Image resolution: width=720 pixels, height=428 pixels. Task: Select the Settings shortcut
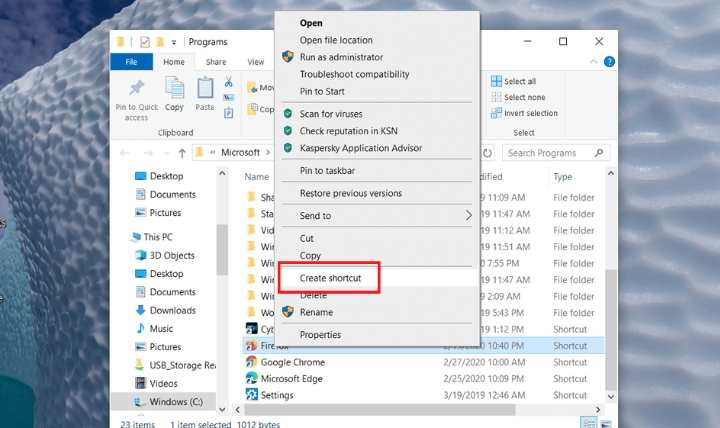click(x=276, y=395)
